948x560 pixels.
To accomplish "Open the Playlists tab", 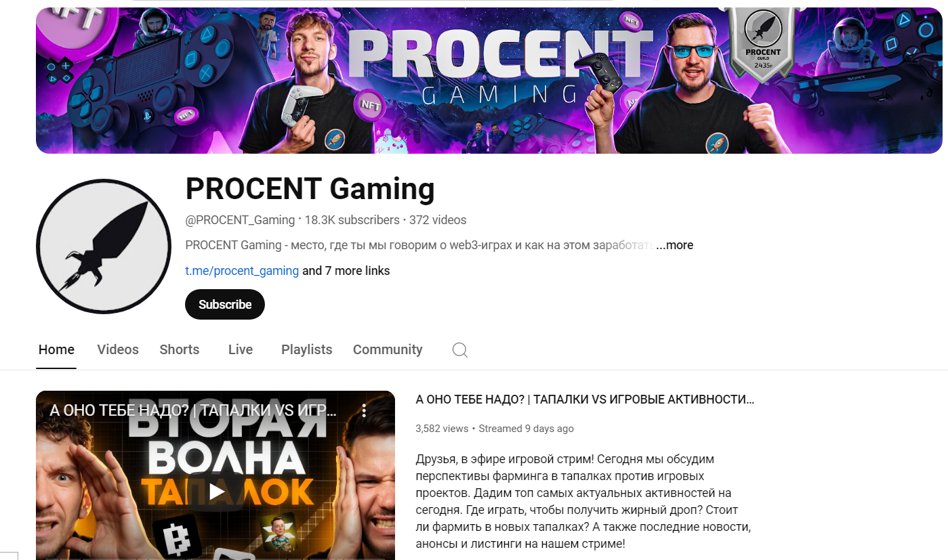I will (x=307, y=349).
